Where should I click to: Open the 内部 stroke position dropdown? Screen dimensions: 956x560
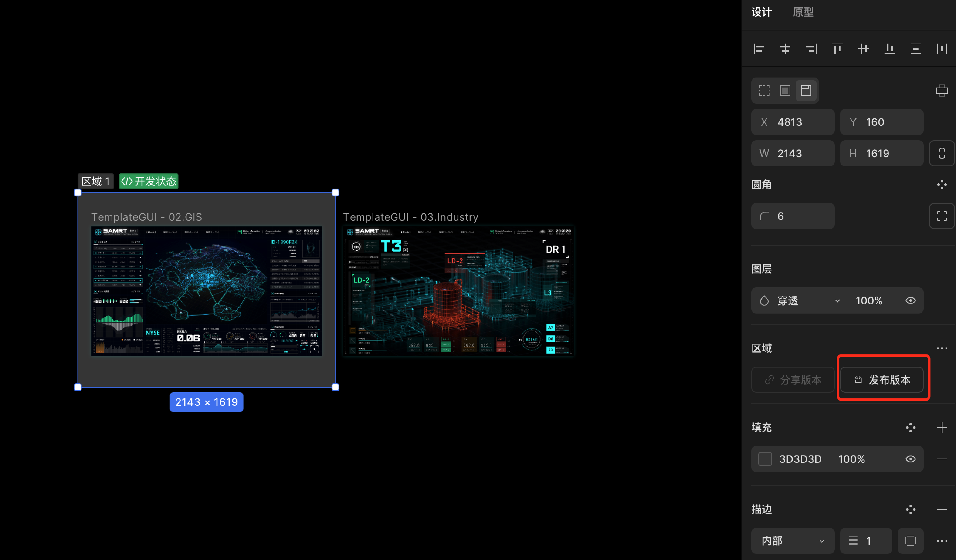793,541
